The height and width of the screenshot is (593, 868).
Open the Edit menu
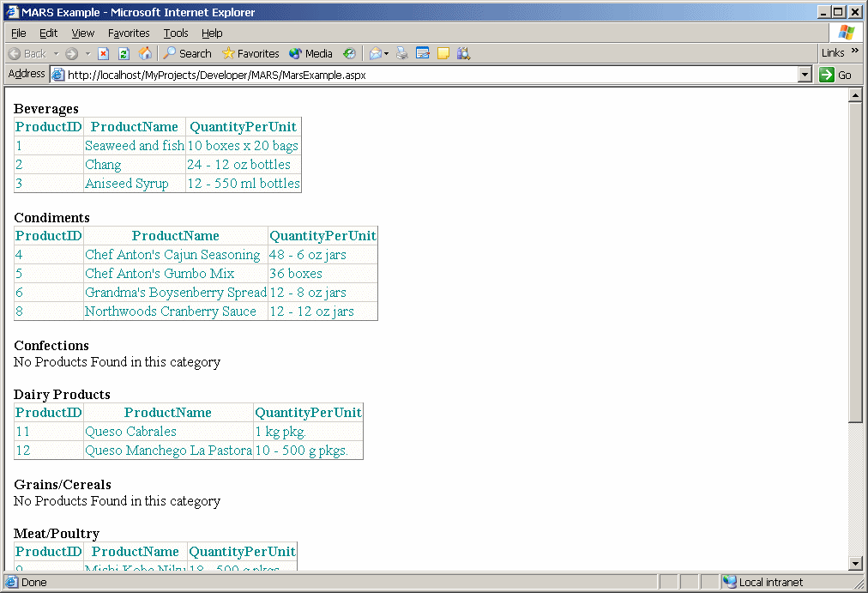pyautogui.click(x=48, y=33)
